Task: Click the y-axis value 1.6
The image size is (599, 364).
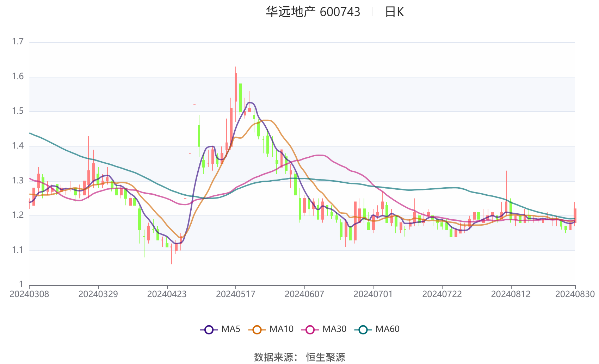Action: [18, 77]
